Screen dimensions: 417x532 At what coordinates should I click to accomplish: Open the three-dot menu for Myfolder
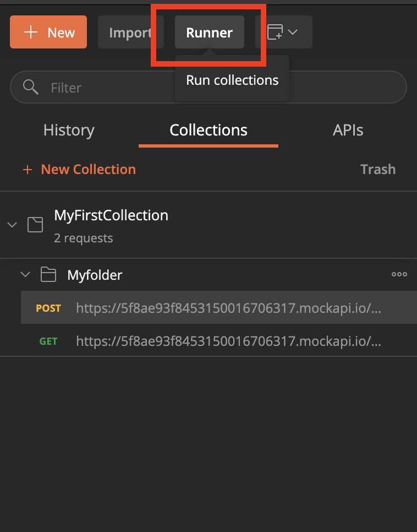point(399,274)
